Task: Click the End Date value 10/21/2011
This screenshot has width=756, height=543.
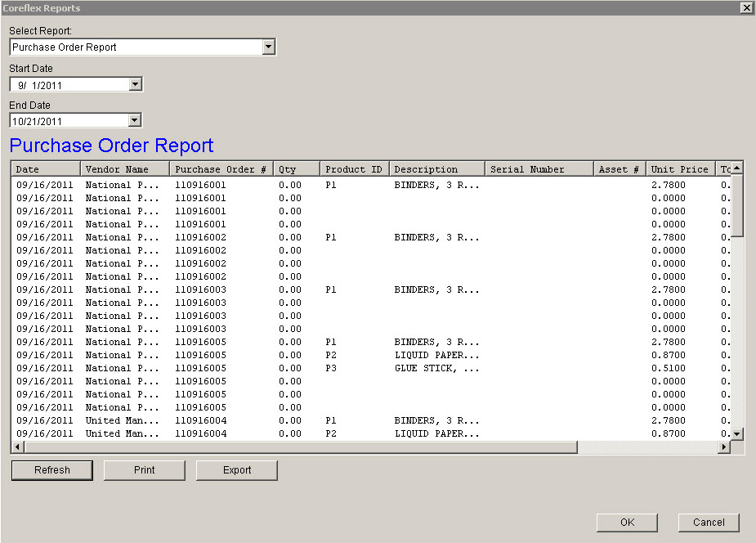Action: pos(37,122)
